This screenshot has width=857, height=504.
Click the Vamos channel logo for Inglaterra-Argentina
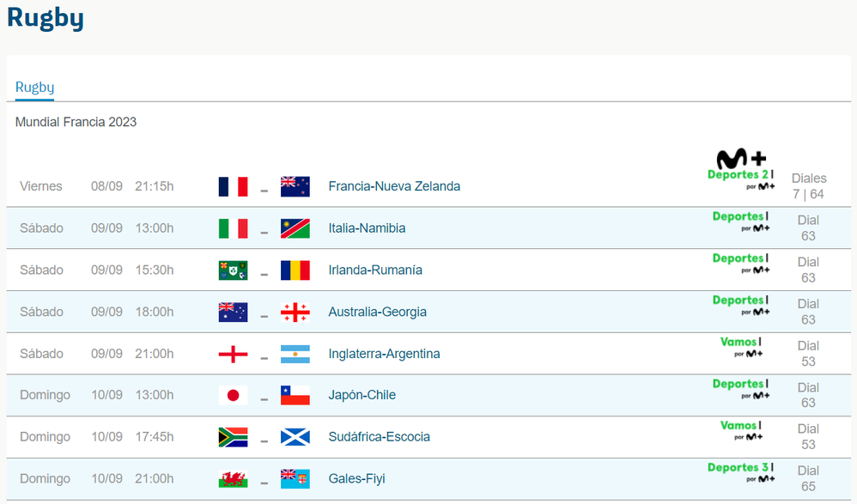(x=740, y=347)
